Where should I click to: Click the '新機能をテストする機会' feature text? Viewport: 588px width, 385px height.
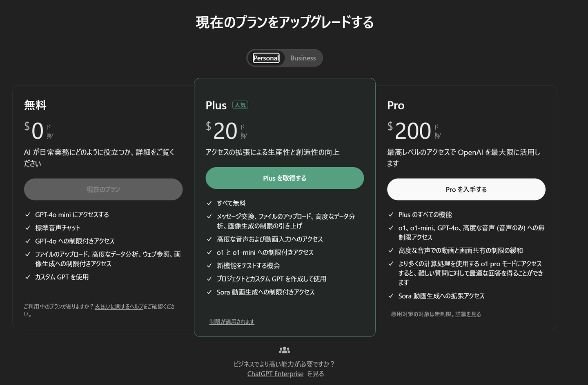[248, 266]
